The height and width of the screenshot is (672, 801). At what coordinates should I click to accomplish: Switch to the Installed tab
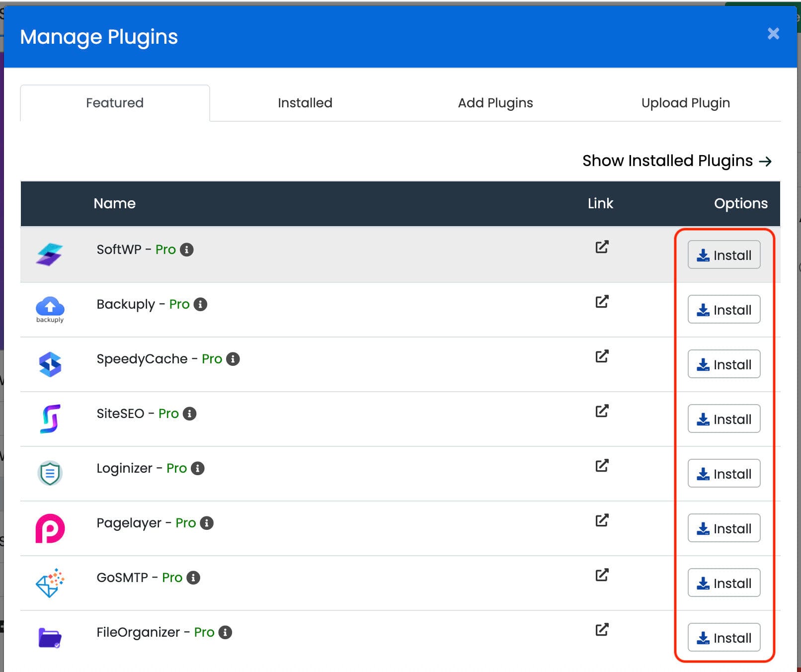coord(305,103)
